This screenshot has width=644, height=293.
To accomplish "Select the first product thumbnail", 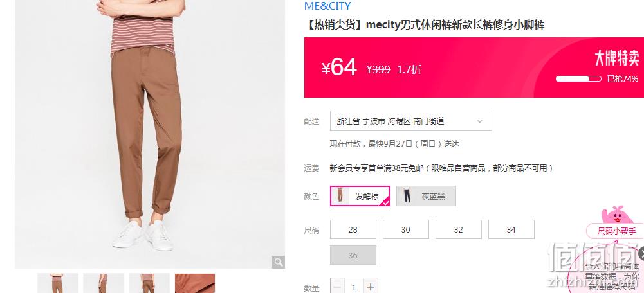I will (x=57, y=283).
